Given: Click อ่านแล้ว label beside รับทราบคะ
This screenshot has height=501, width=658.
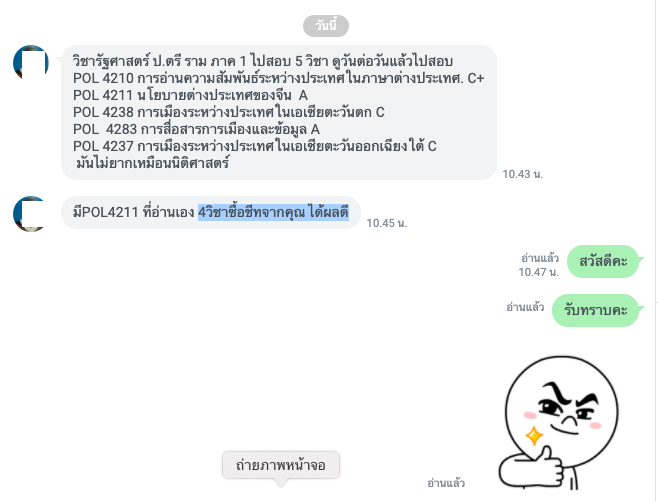Looking at the screenshot, I should click(x=525, y=307).
